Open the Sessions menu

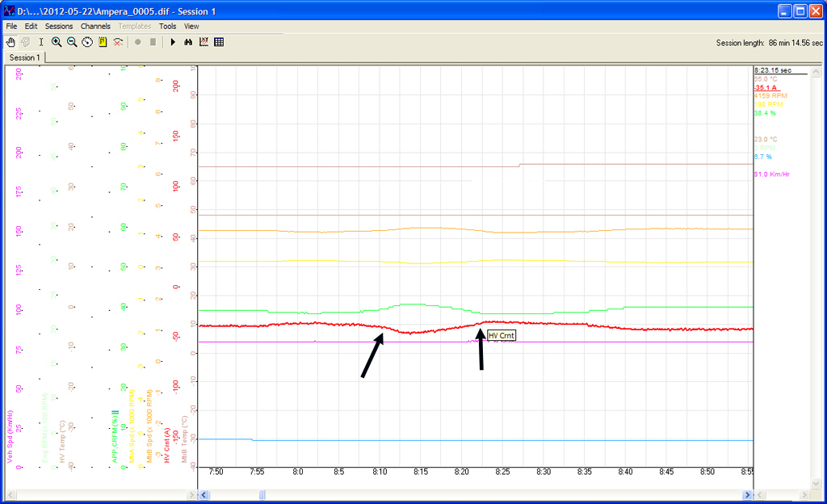(x=59, y=26)
